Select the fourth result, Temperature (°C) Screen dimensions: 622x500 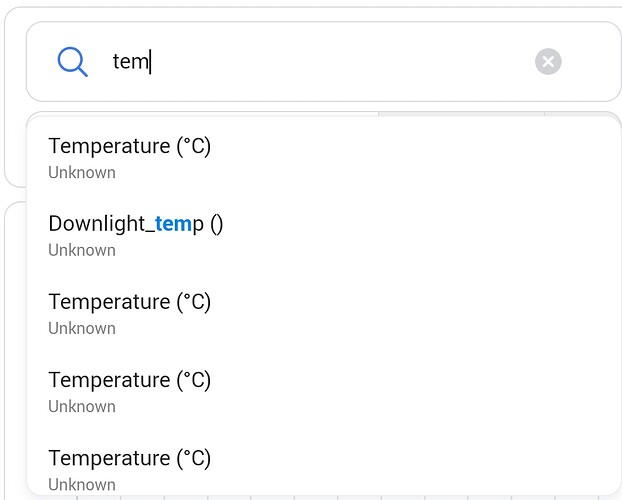(x=129, y=380)
